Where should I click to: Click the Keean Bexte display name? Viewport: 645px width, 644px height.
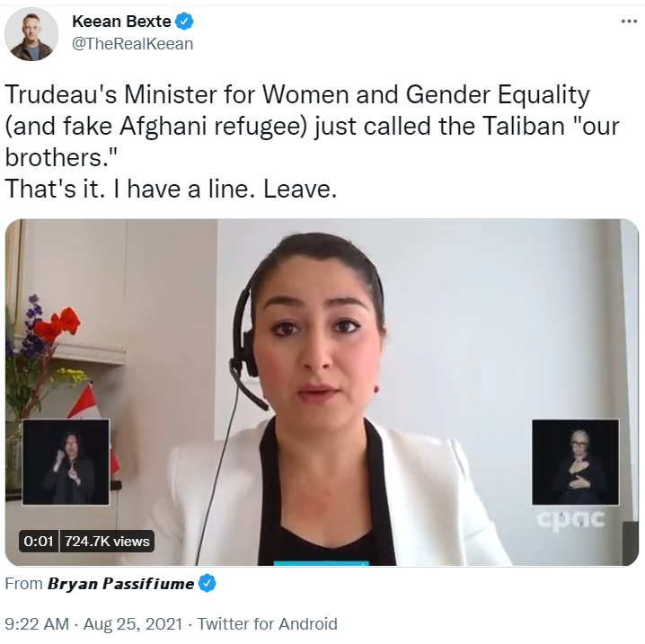(x=121, y=21)
